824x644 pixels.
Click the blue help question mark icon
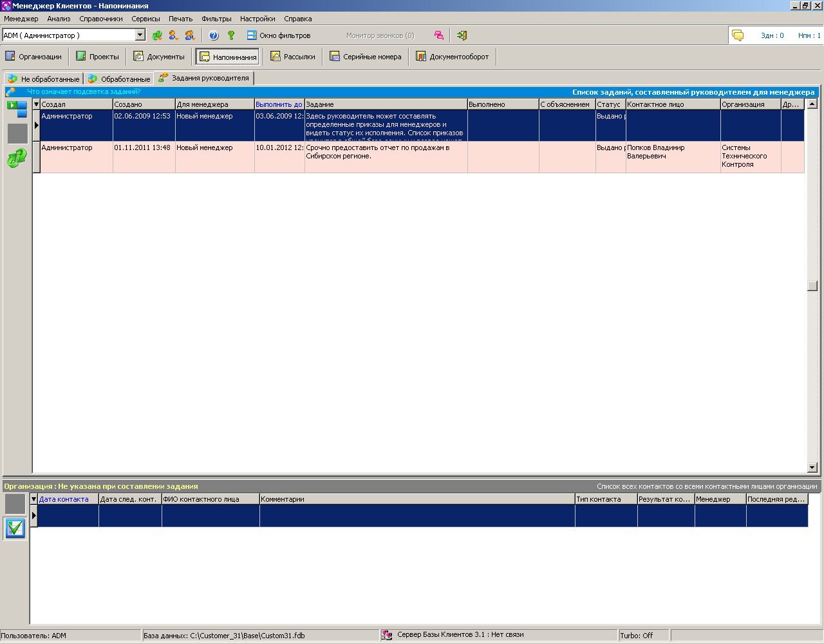214,36
